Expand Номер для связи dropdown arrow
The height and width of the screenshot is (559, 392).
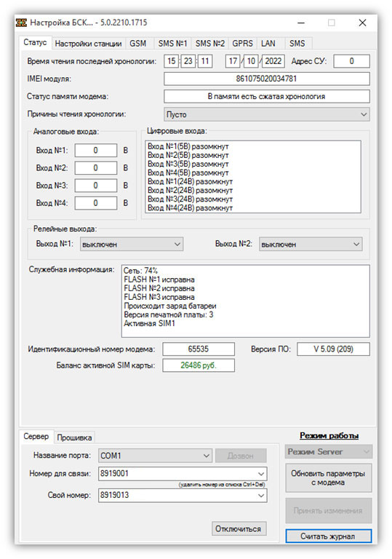(261, 474)
